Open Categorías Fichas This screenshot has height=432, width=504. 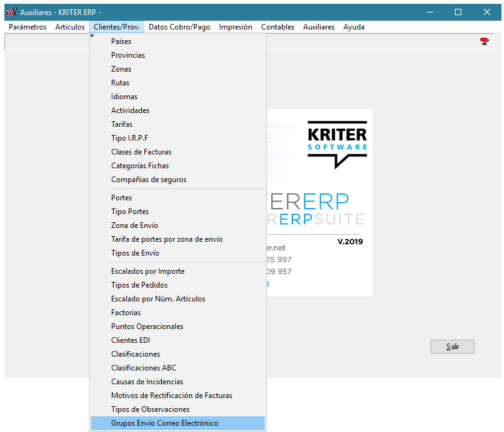[178, 166]
